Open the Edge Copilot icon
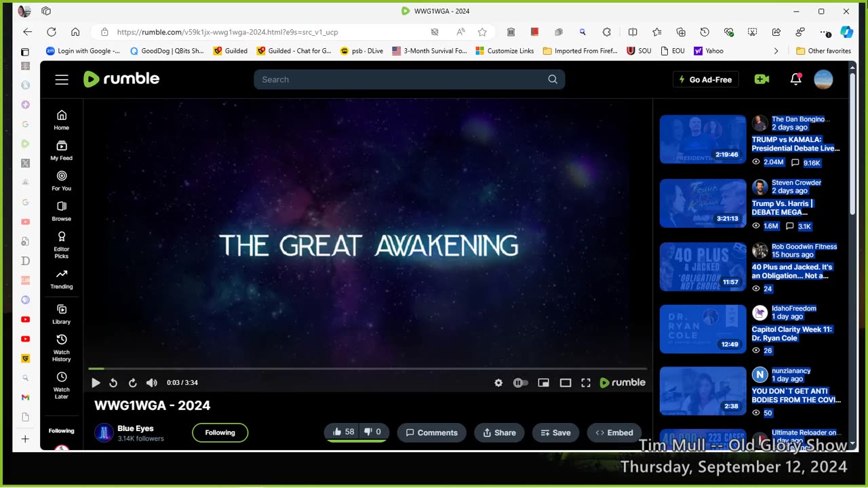 point(847,32)
